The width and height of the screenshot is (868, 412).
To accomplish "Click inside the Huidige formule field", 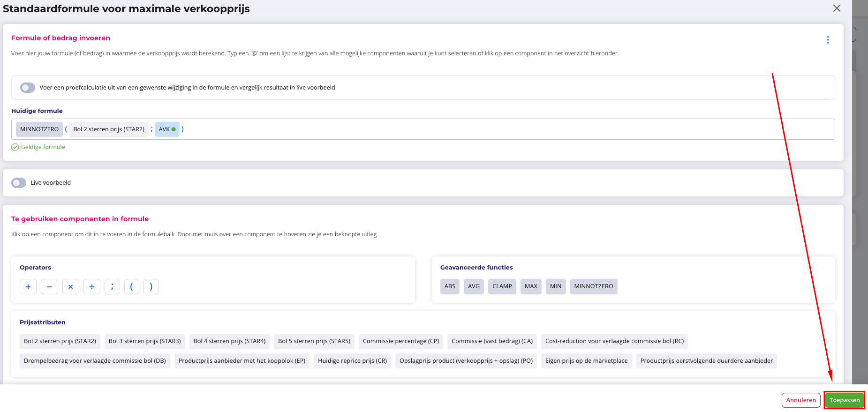I will click(469, 129).
